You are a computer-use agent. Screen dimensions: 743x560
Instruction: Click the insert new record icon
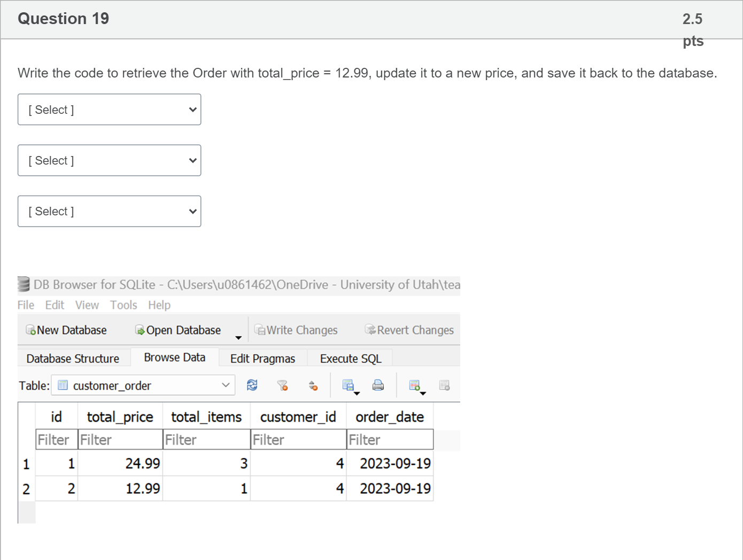pos(416,386)
